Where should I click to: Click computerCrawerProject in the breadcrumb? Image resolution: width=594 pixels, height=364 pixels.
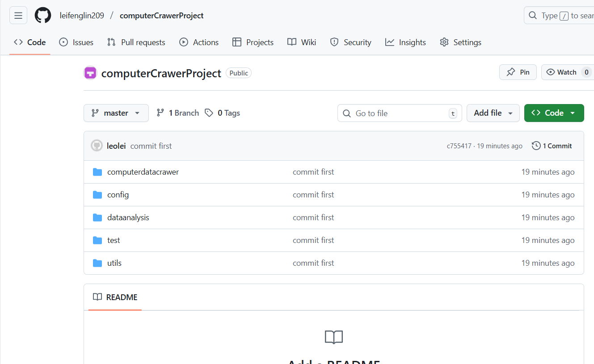(162, 16)
